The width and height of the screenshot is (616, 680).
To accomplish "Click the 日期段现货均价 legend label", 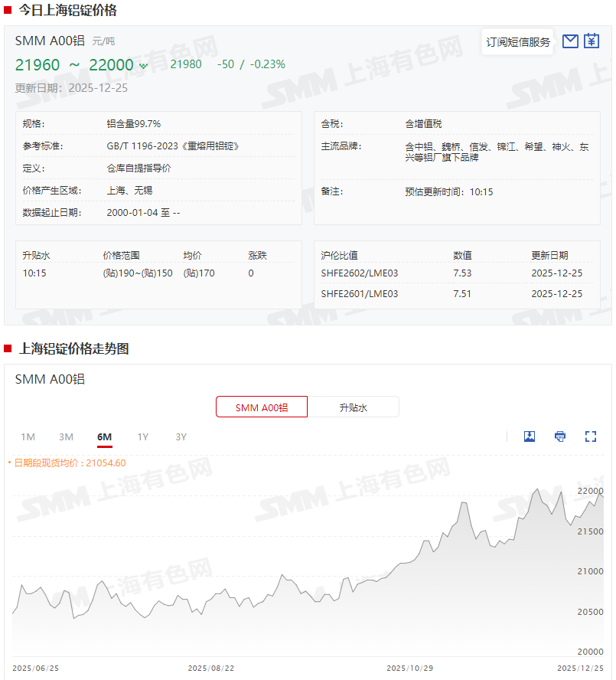I will tap(67, 463).
